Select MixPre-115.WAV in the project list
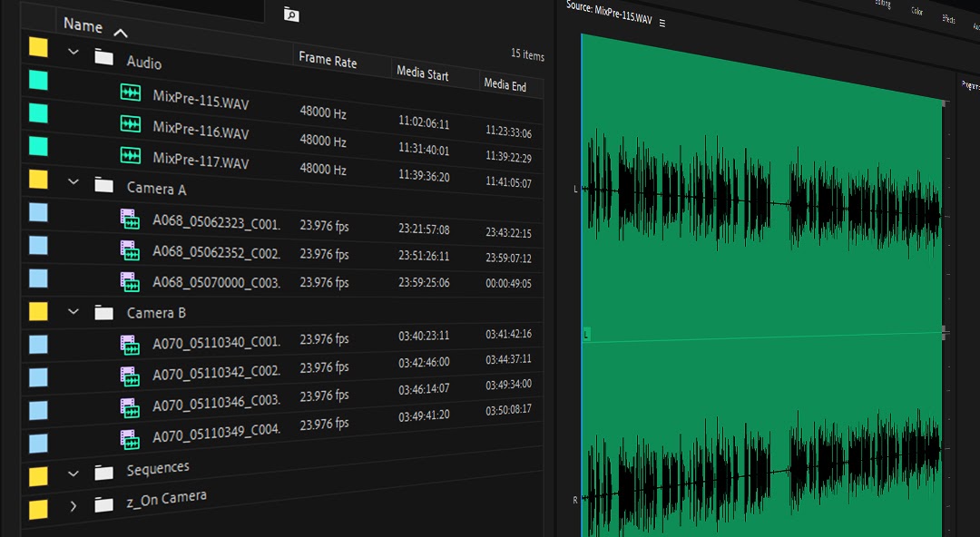Screen dimensions: 980x537 [201, 100]
